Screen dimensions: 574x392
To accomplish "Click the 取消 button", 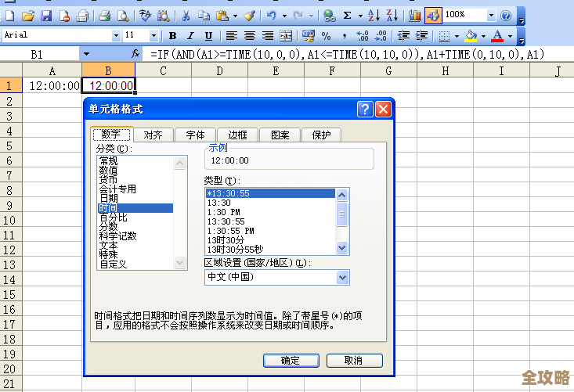I will click(x=353, y=361).
